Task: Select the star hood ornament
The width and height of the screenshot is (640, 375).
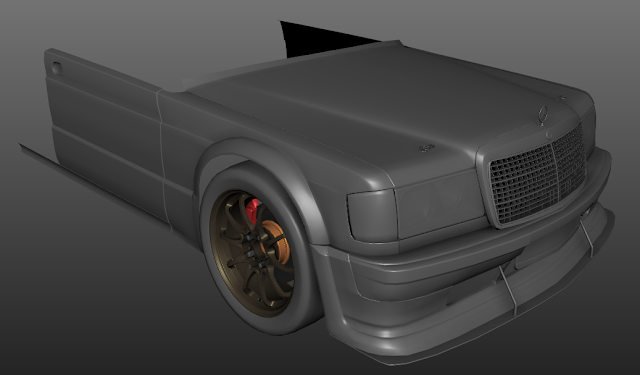Action: (543, 115)
